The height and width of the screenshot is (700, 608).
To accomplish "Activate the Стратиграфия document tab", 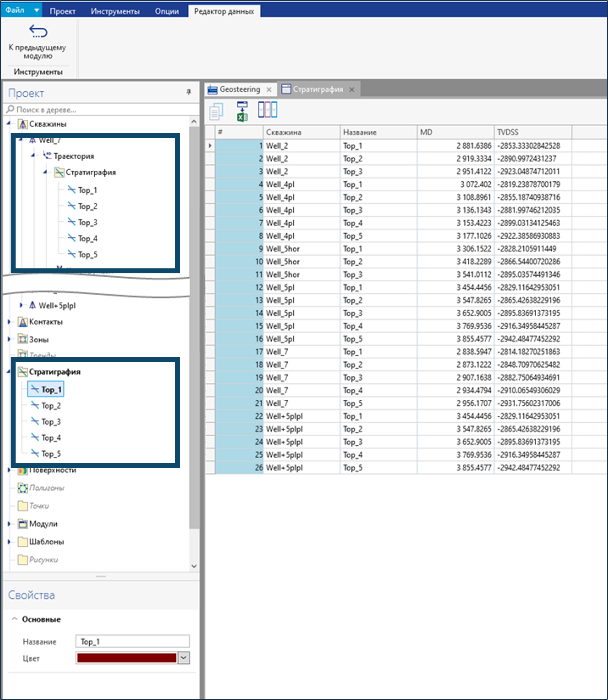I will pyautogui.click(x=317, y=89).
